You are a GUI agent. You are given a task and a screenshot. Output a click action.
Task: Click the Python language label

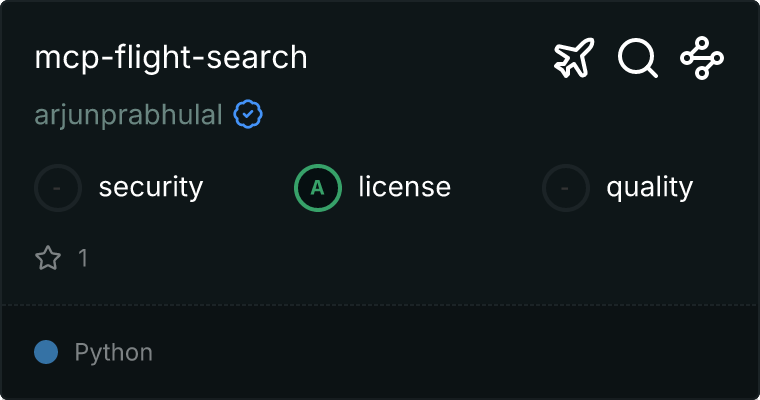[x=113, y=352]
